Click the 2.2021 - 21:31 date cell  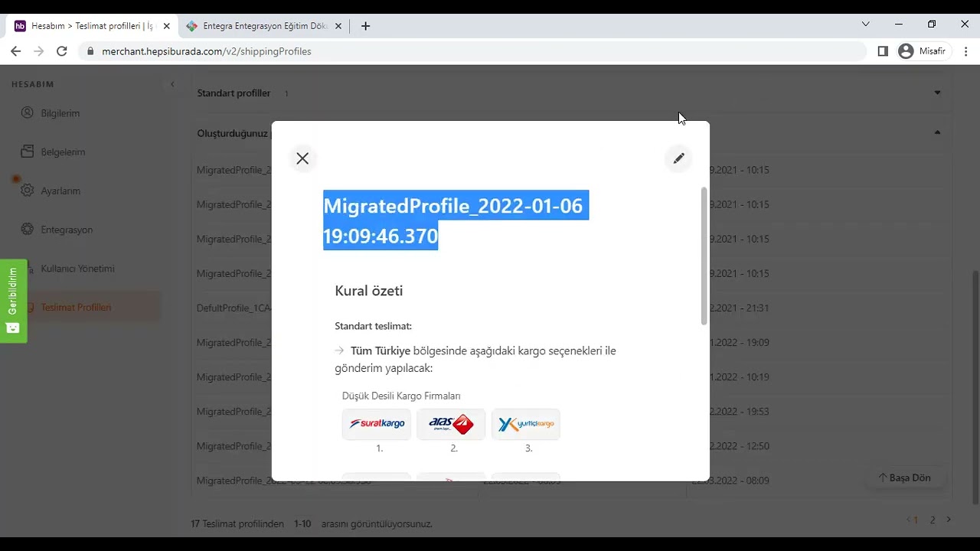[740, 308]
